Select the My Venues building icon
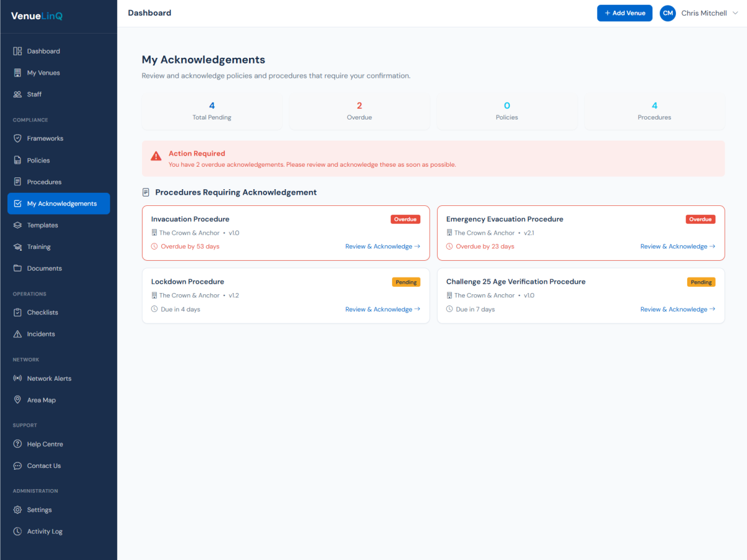The height and width of the screenshot is (560, 747). pos(17,73)
